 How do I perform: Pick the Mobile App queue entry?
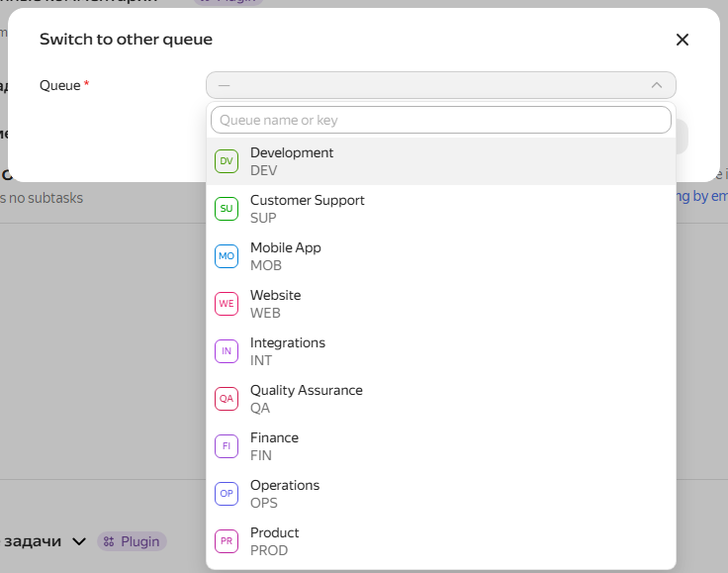(x=440, y=256)
